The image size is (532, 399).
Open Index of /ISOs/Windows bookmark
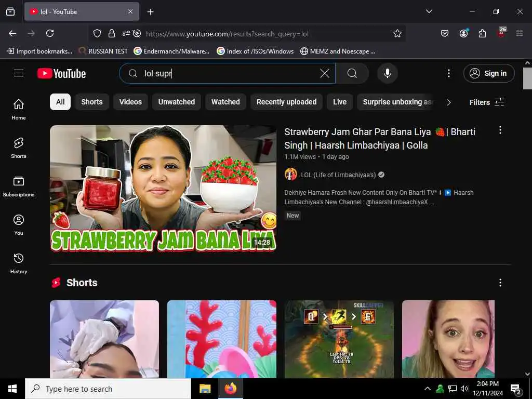(255, 51)
